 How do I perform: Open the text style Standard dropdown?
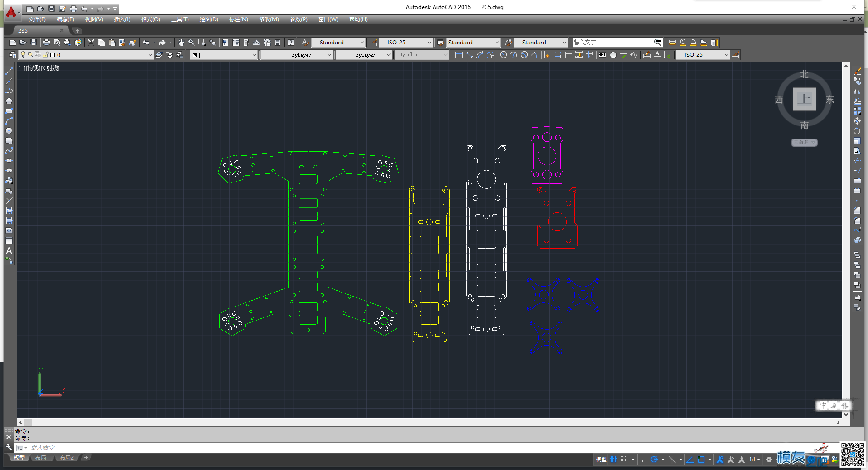coord(338,43)
